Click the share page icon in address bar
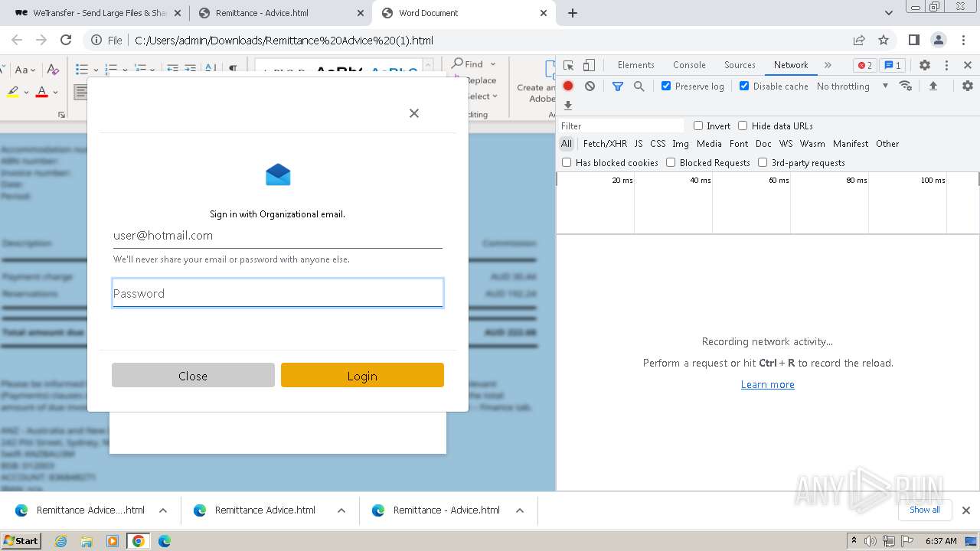 (859, 40)
